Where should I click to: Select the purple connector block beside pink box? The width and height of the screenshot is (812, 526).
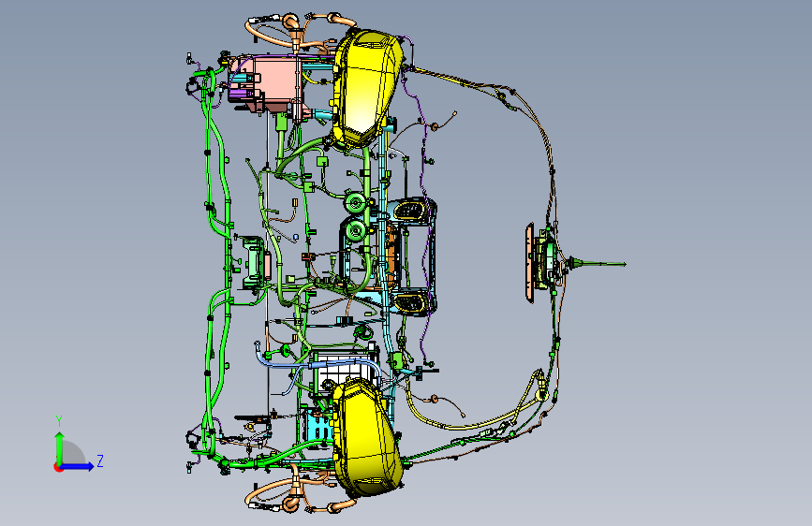click(x=239, y=94)
